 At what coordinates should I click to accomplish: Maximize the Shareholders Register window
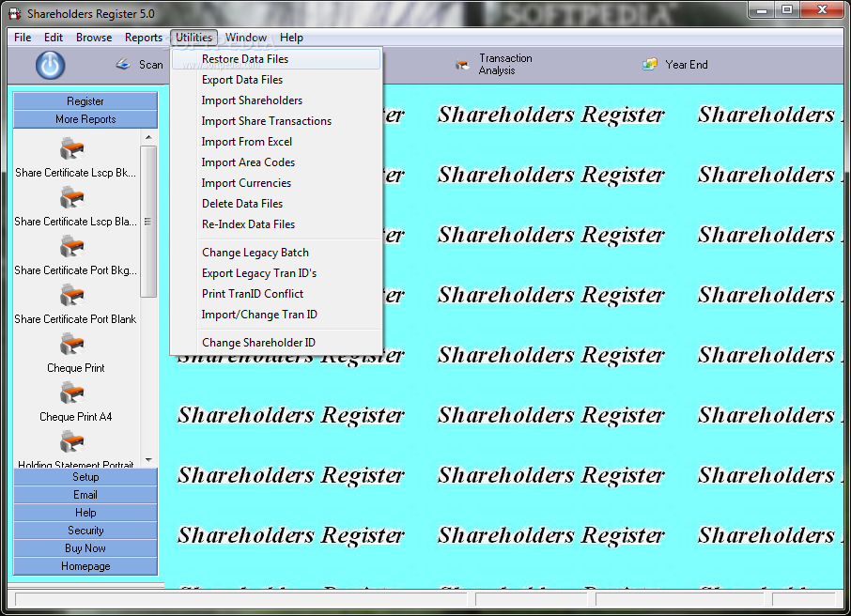pos(787,9)
